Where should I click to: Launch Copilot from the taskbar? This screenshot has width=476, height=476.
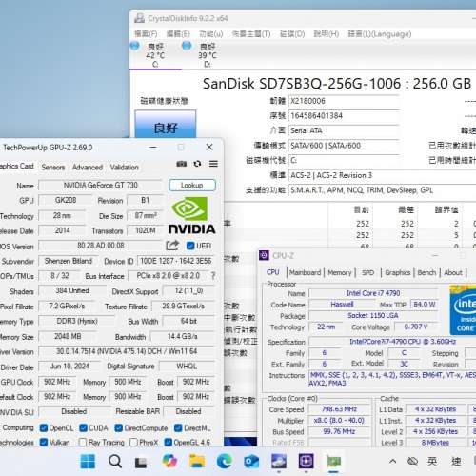(x=169, y=461)
